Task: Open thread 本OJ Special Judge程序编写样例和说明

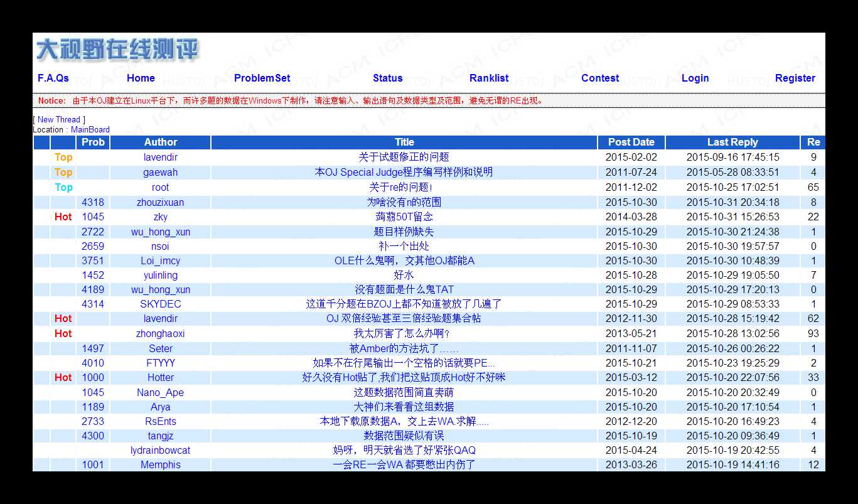Action: pos(404,172)
